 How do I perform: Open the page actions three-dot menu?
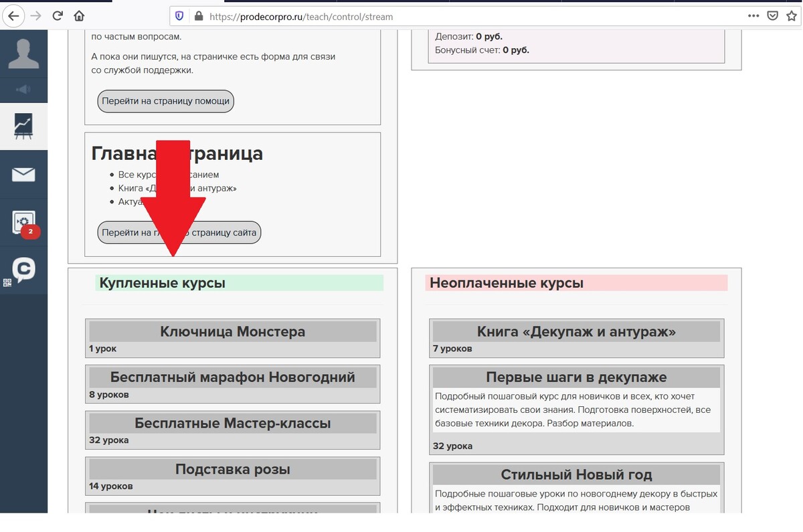(x=753, y=16)
